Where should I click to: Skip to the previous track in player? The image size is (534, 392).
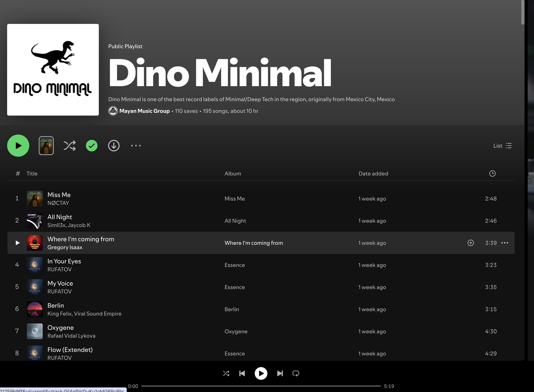(242, 373)
